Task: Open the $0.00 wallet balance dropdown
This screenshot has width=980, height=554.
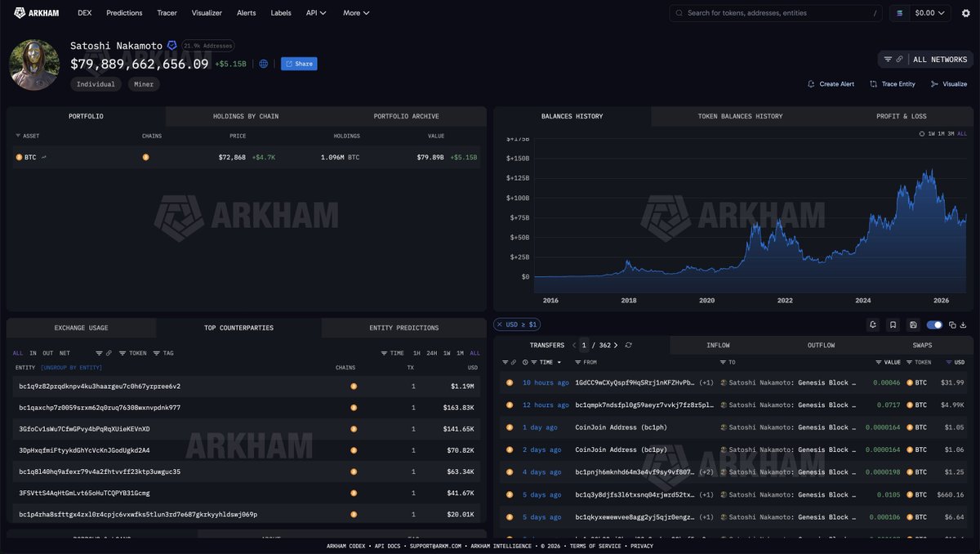Action: 932,13
